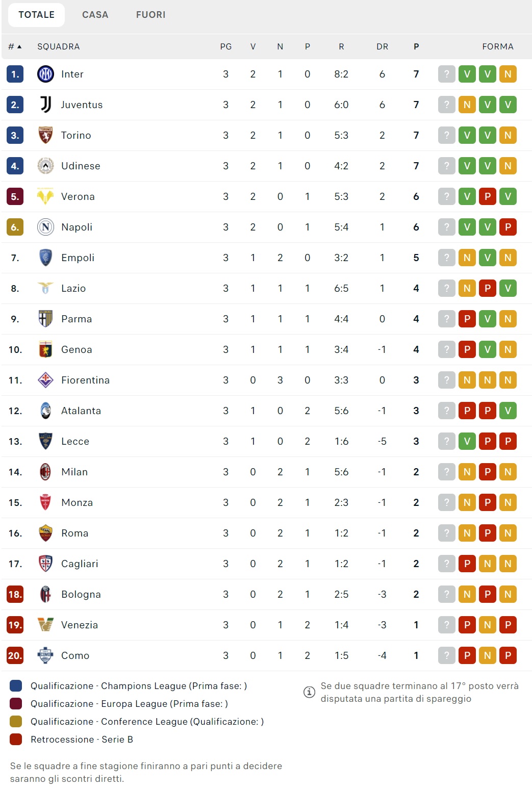Click the Juventus club logo
Image resolution: width=532 pixels, height=789 pixels.
pos(45,105)
